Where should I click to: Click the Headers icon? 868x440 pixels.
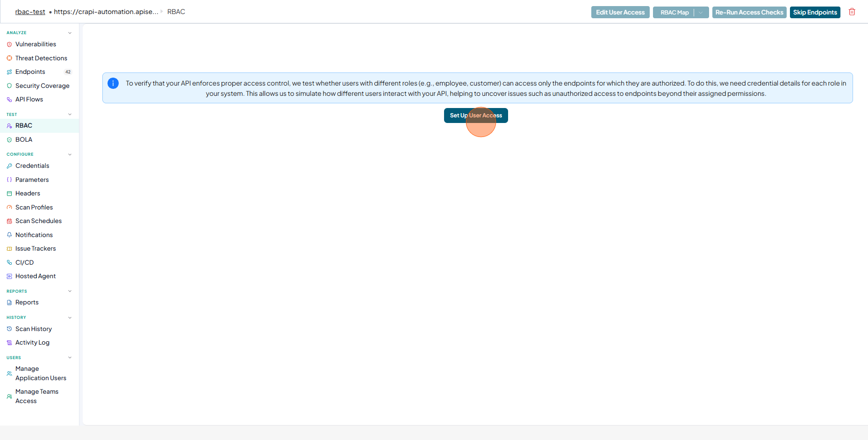9,194
